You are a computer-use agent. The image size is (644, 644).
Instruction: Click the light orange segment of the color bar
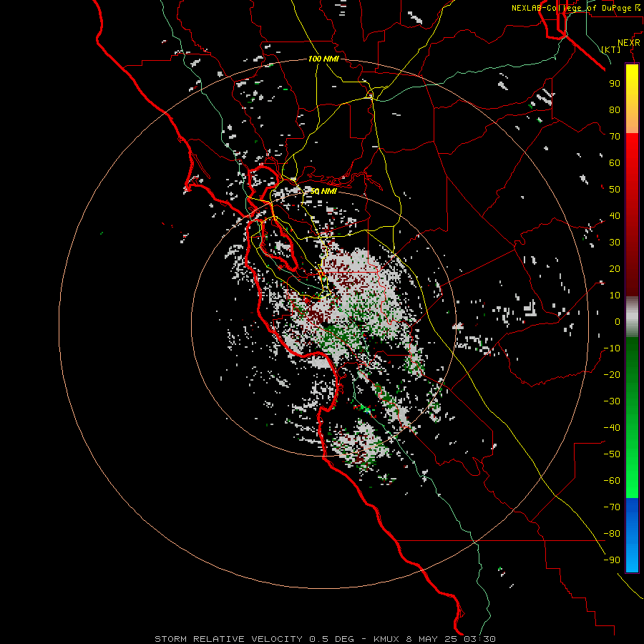(632, 122)
